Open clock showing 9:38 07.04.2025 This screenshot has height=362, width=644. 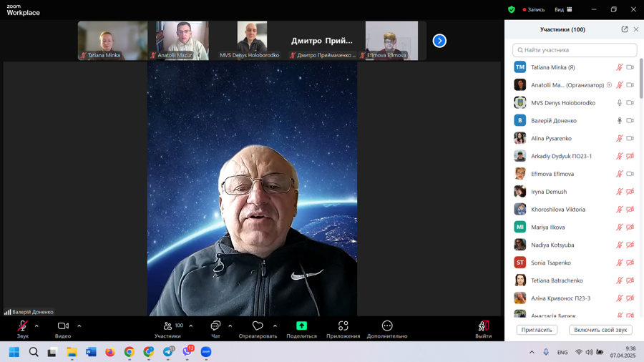click(623, 352)
